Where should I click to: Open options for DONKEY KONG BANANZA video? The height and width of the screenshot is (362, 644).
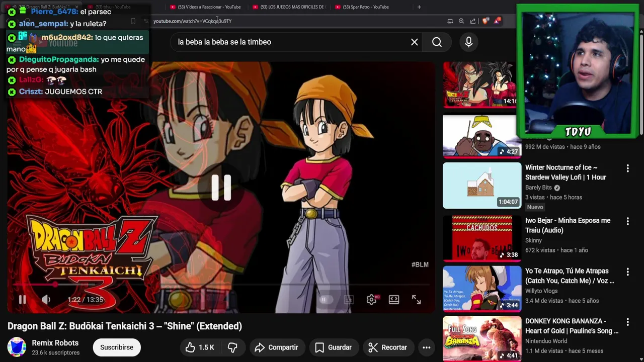627,322
